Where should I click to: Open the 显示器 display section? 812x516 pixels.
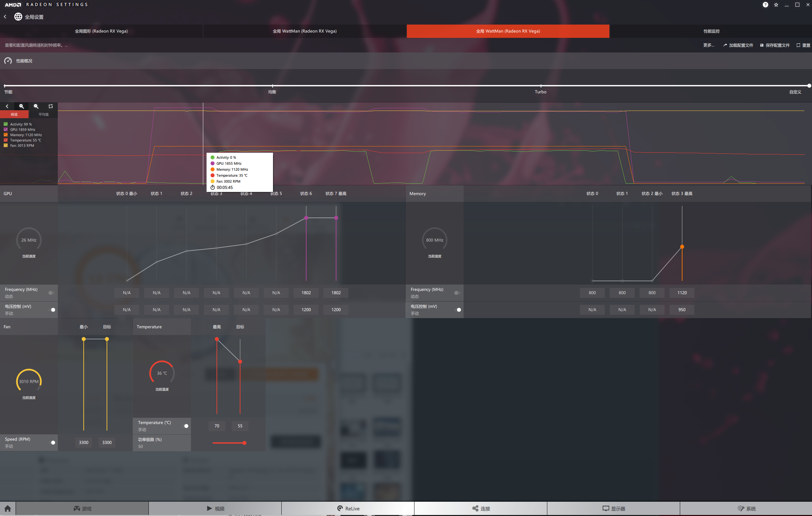click(x=614, y=508)
